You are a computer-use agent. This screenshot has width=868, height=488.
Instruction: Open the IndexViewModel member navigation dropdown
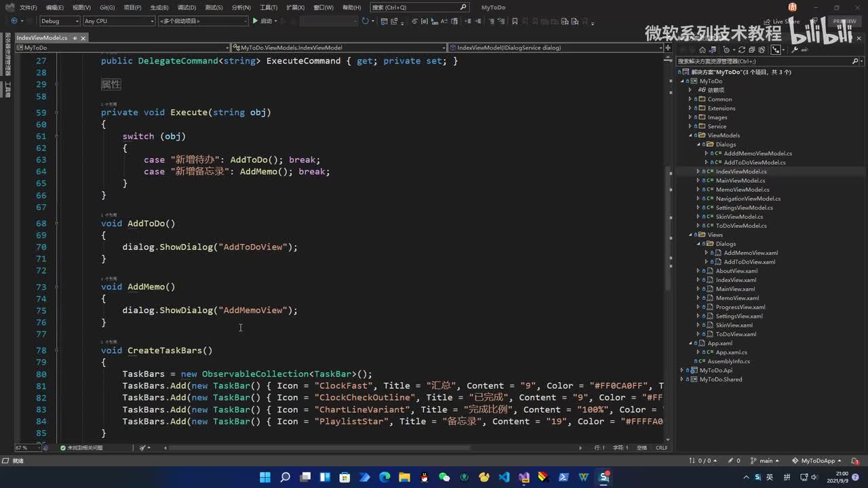click(555, 48)
